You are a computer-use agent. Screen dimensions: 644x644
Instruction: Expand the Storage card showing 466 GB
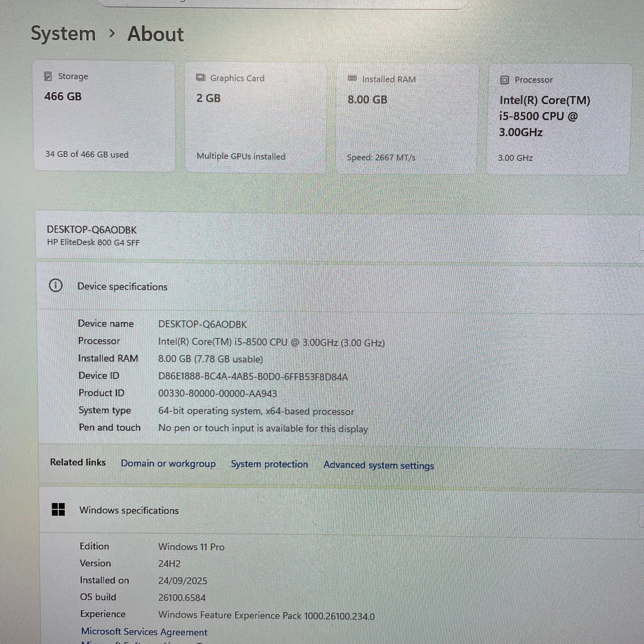[104, 116]
